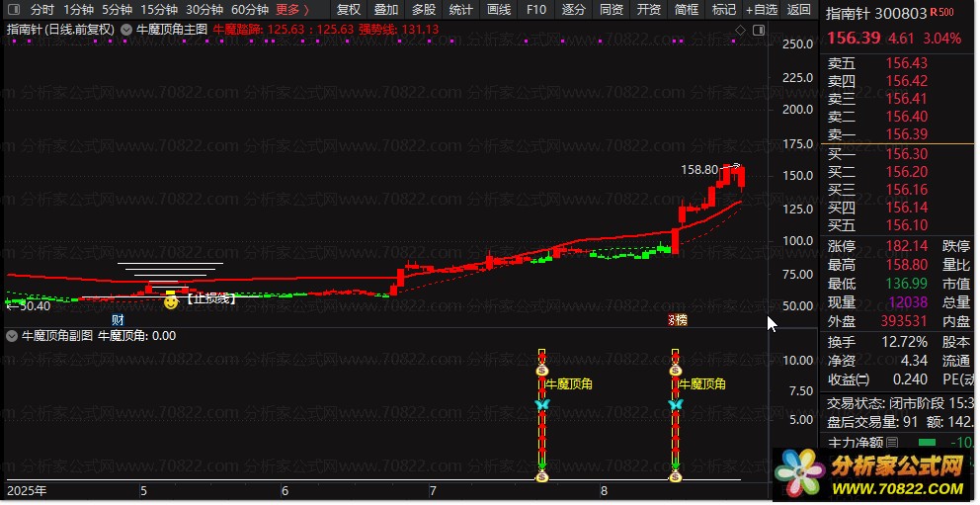980x505 pixels.
Task: Click the 交易状态 闭市阶段 status line
Action: coord(900,403)
